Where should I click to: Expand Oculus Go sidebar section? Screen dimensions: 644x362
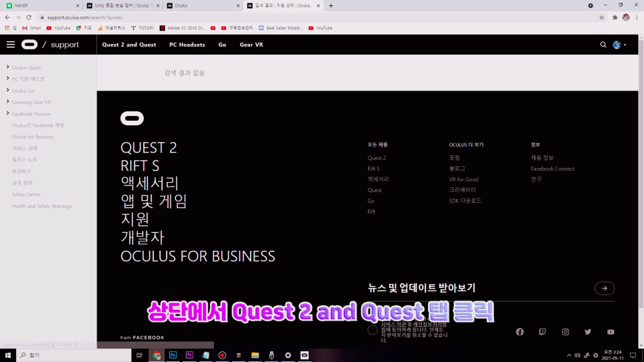tap(7, 90)
